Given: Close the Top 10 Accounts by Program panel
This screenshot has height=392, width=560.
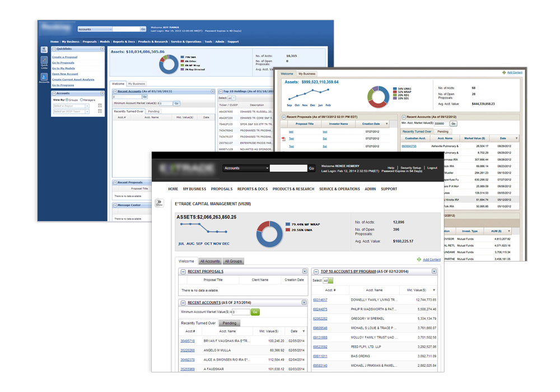Looking at the screenshot, I should (434, 272).
